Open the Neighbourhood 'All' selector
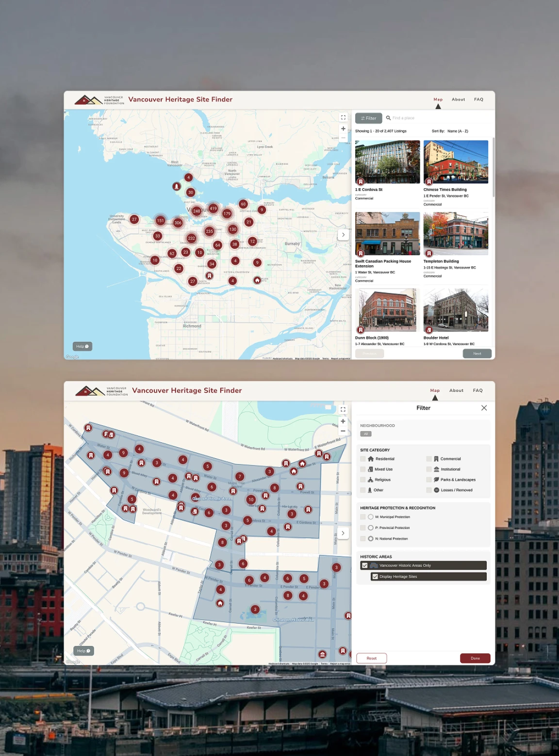The width and height of the screenshot is (559, 756). pos(366,434)
